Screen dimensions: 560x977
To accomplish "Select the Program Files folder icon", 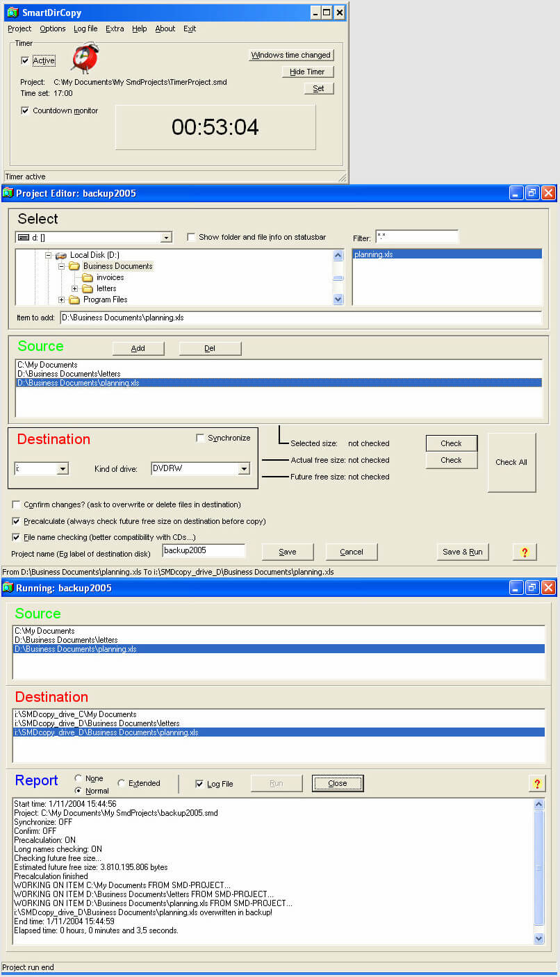I will [x=74, y=299].
